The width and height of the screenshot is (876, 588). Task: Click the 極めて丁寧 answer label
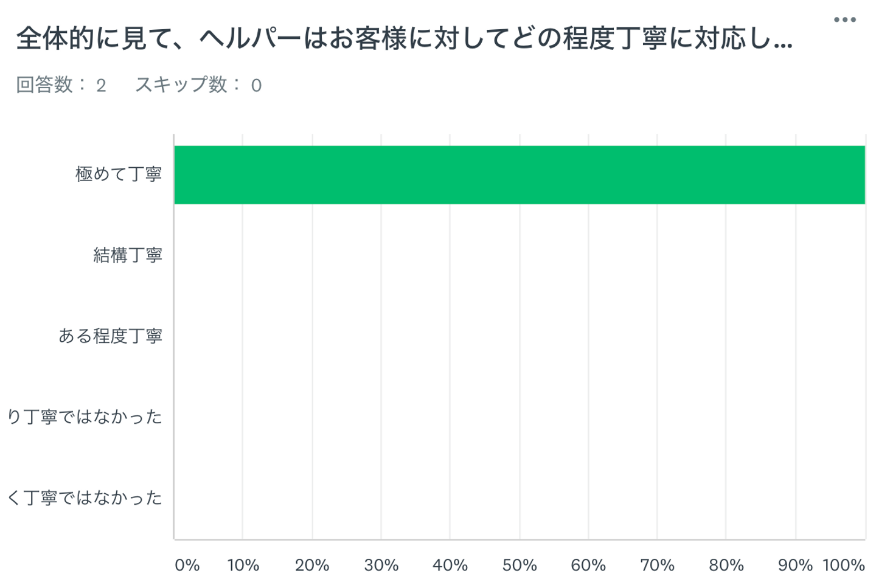coord(119,175)
